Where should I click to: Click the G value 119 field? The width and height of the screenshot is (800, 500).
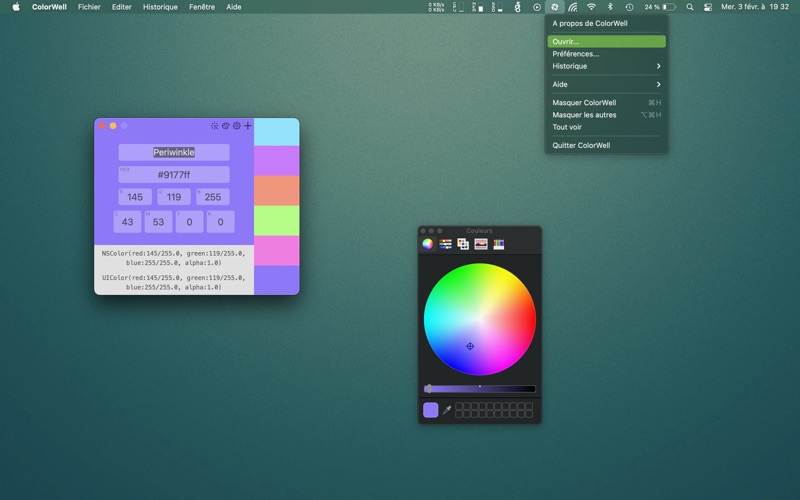174,197
